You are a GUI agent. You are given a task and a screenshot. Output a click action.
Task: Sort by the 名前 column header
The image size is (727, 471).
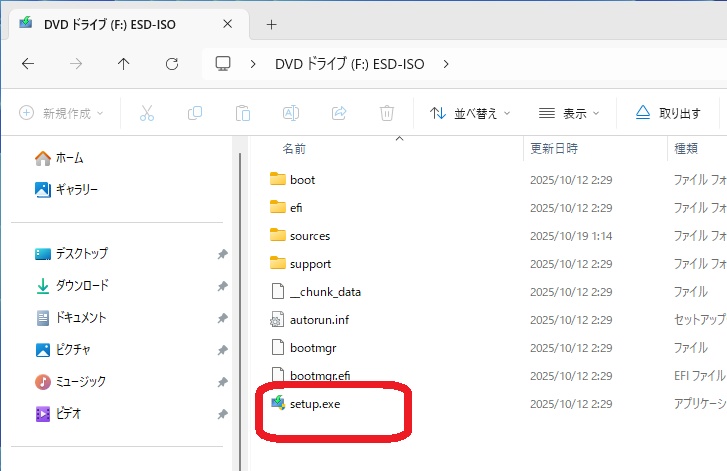point(294,149)
